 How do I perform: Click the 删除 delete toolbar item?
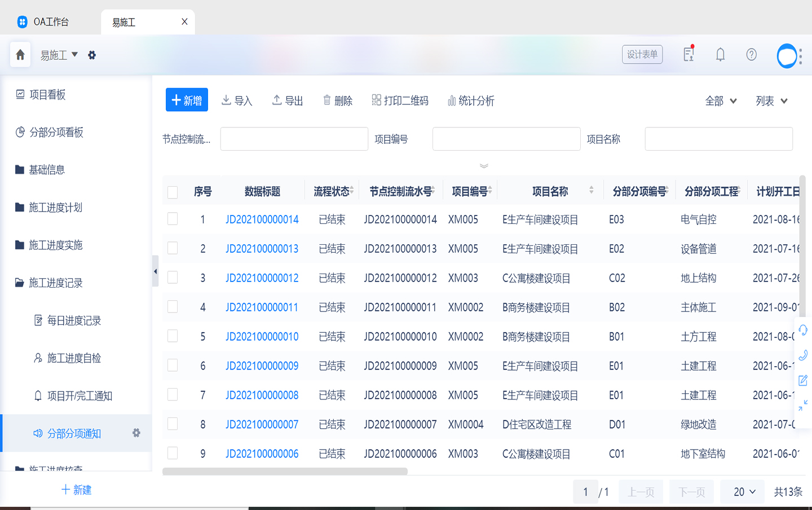tap(338, 100)
